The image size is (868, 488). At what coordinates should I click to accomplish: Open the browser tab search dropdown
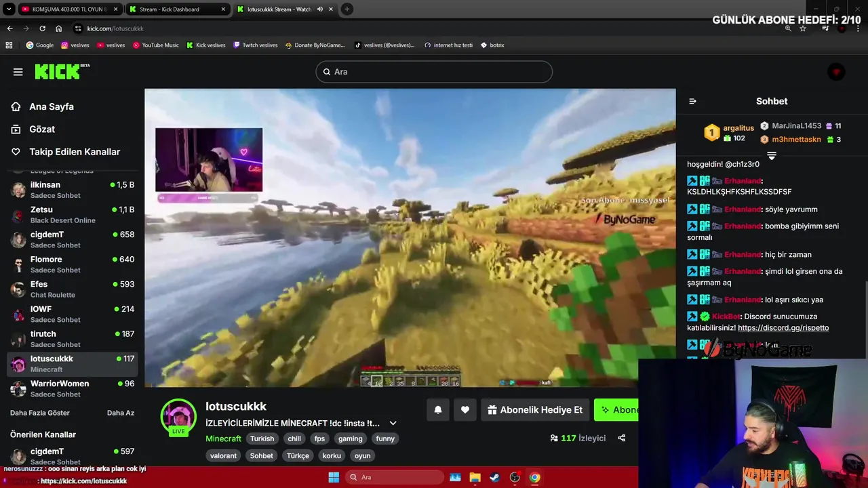[9, 9]
